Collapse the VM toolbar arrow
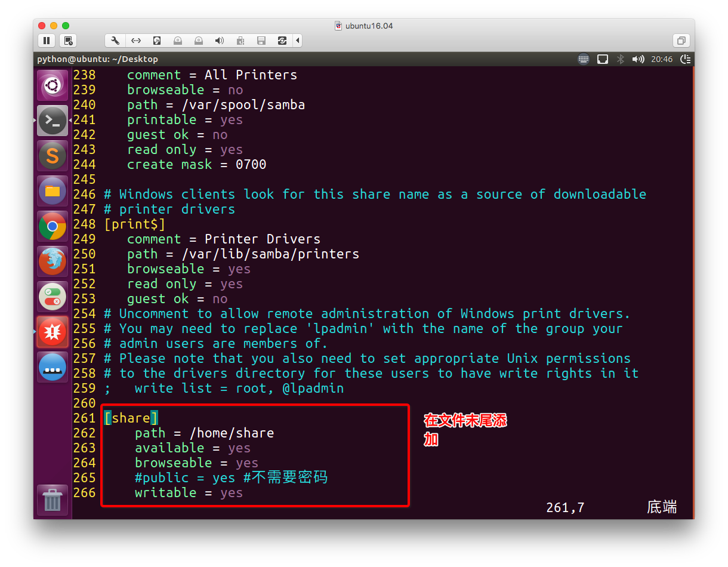Viewport: 728px width, 567px height. 297,41
